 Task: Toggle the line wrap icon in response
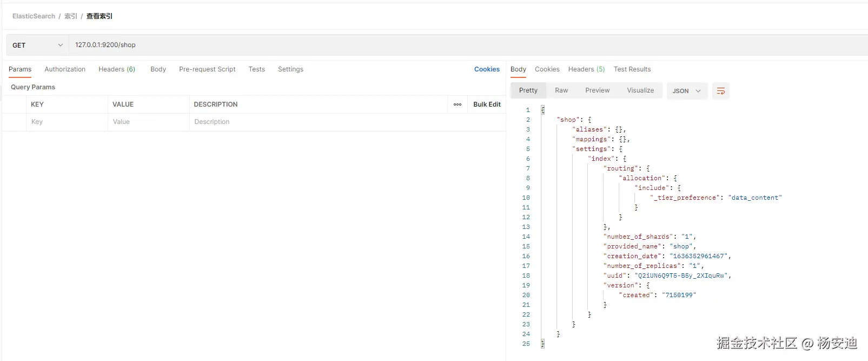click(720, 91)
